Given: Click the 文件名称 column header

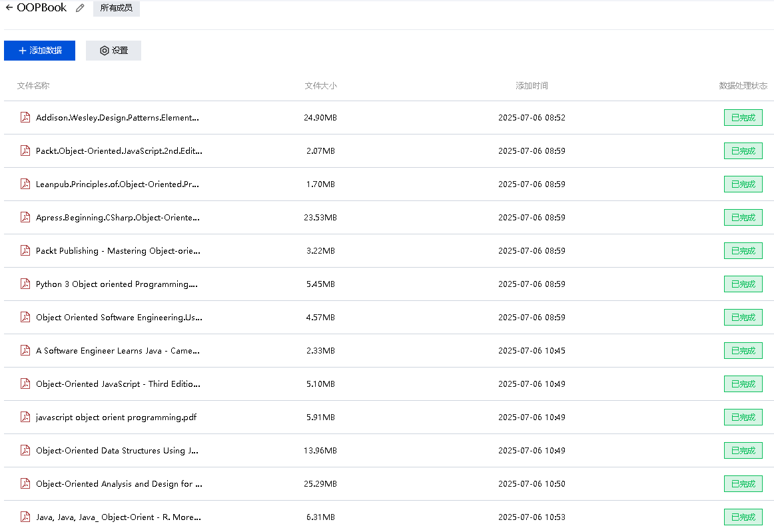Looking at the screenshot, I should pos(33,86).
